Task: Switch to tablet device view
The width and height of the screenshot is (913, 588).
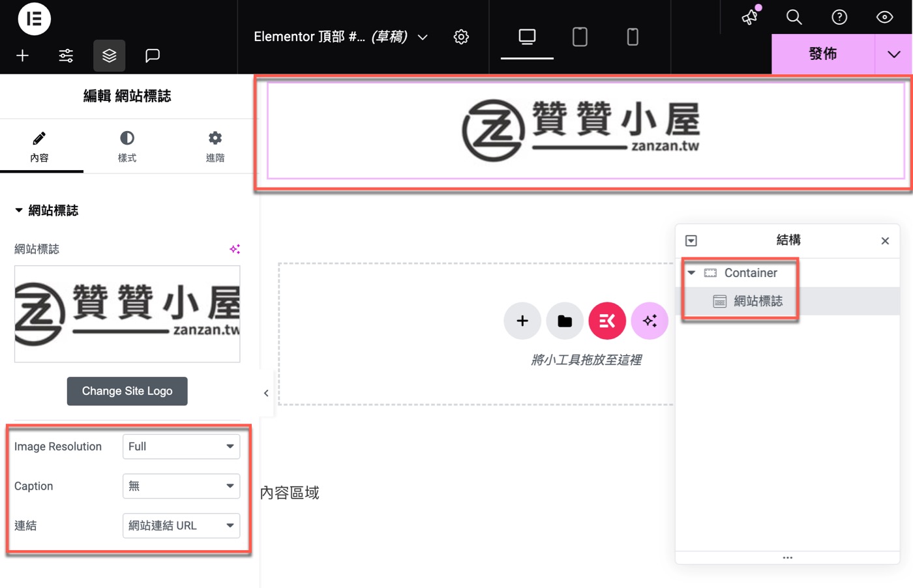Action: tap(580, 37)
